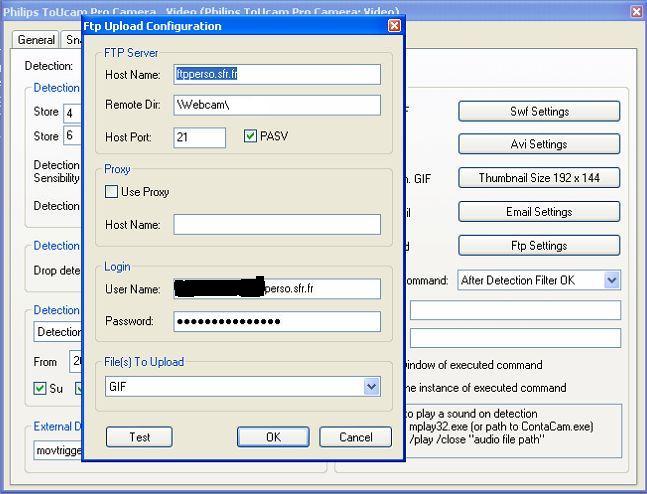Image resolution: width=647 pixels, height=494 pixels.
Task: Switch to the General tab
Action: coord(36,40)
